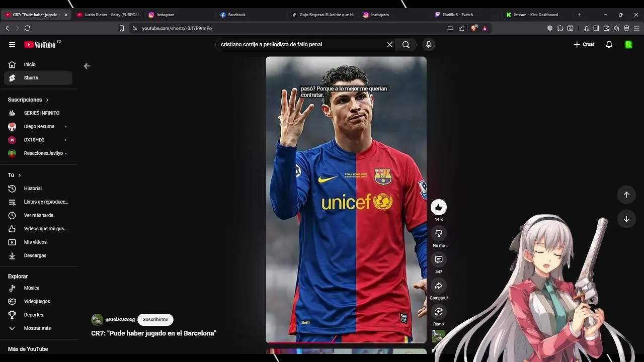Switch to Justin Bieber - Sorry tab
This screenshot has height=362, width=644.
tap(108, 15)
